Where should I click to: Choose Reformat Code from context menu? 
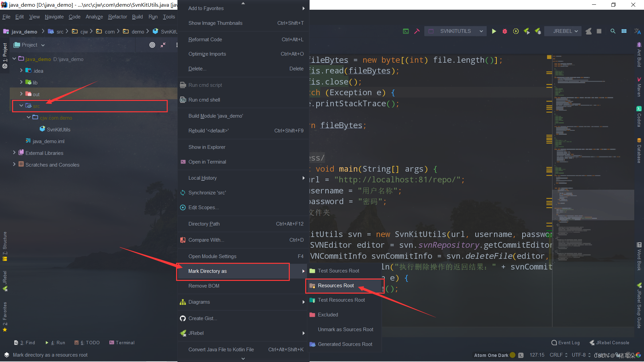pyautogui.click(x=205, y=40)
